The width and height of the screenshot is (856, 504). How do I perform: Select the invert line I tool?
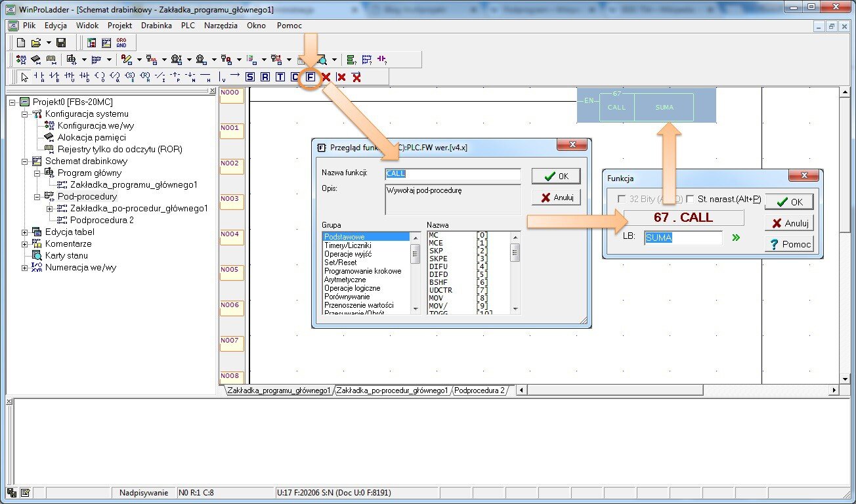click(160, 77)
